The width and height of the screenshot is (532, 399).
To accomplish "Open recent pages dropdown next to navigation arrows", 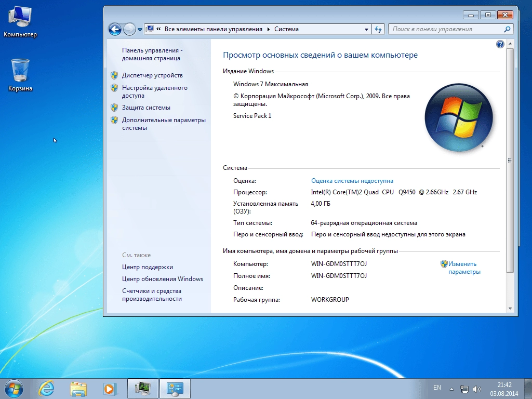I will tap(140, 30).
